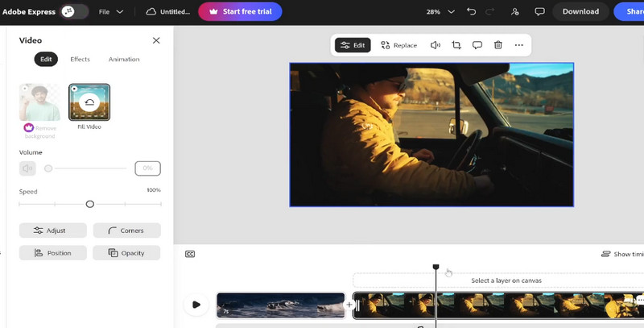The image size is (644, 328).
Task: Close the Video panel
Action: (156, 40)
